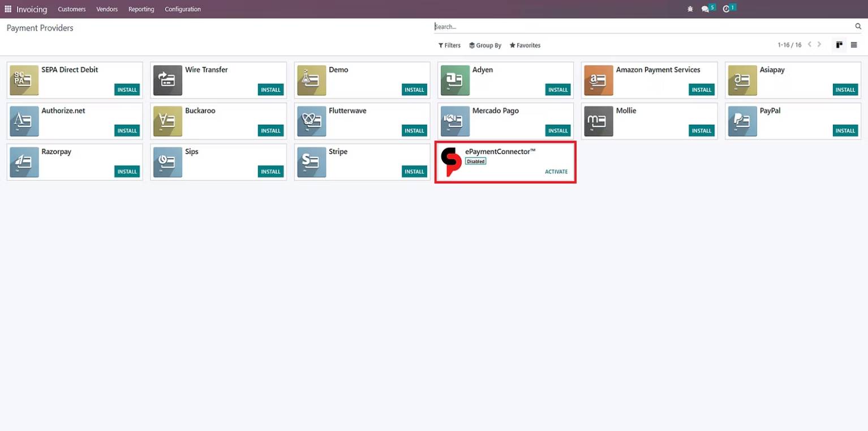
Task: Click the Razorpay card title
Action: [57, 151]
